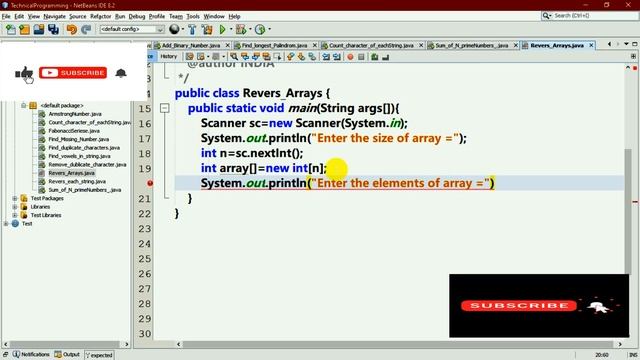This screenshot has height=360, width=640.
Task: Click the Next Bookmark icon in editor toolbar
Action: point(301,57)
